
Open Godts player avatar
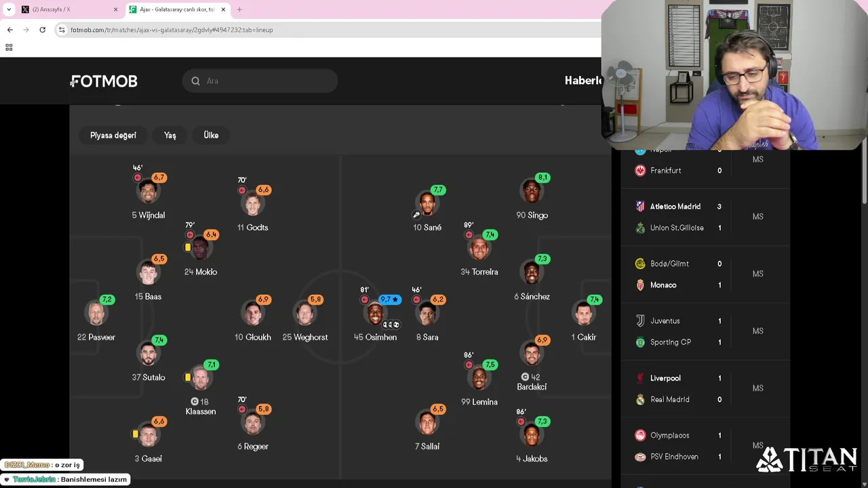(x=252, y=204)
